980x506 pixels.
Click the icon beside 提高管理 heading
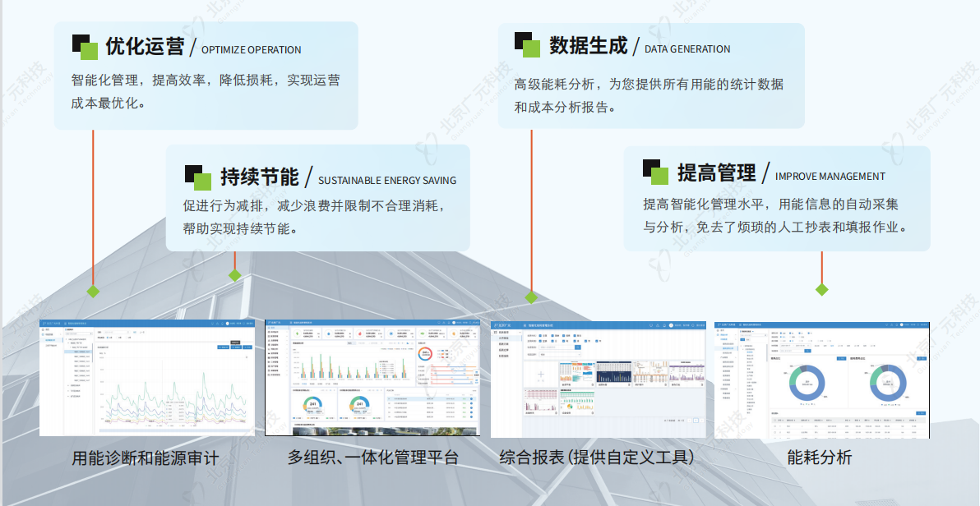655,172
